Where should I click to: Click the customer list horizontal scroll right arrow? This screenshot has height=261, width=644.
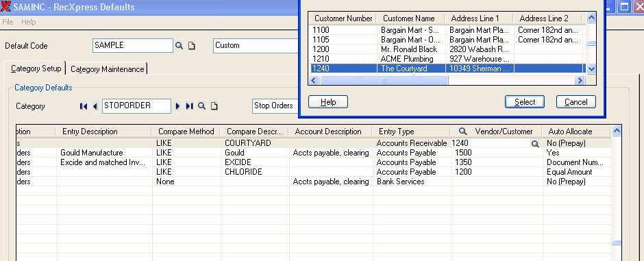tap(580, 80)
